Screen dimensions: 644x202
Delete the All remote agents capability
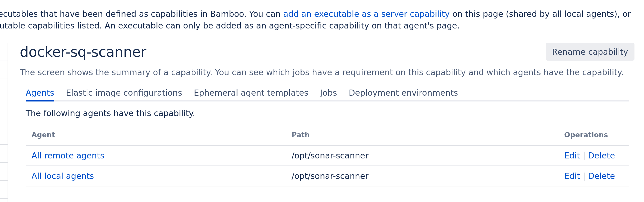pyautogui.click(x=601, y=156)
